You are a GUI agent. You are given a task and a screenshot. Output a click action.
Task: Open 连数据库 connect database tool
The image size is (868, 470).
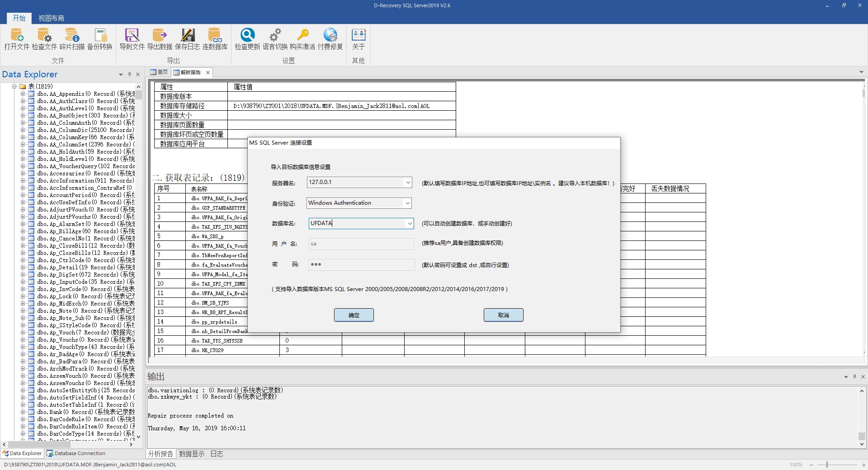(x=215, y=39)
